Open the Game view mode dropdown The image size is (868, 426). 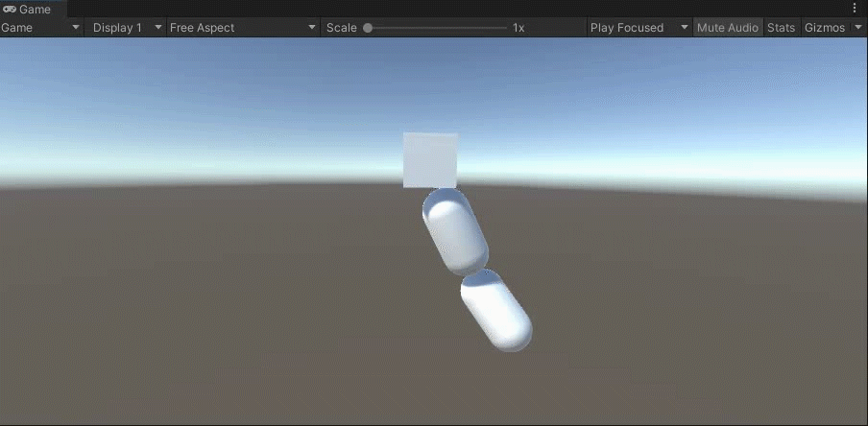coord(41,28)
